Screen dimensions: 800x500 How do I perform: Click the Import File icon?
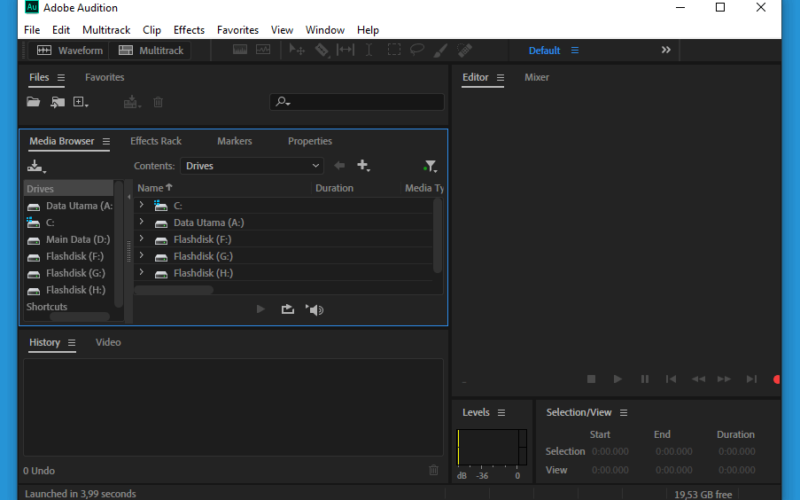pyautogui.click(x=57, y=102)
